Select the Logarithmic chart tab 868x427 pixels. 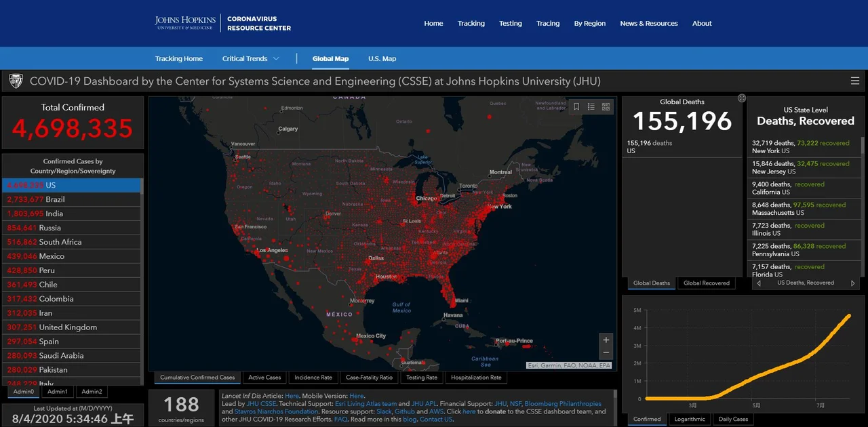pyautogui.click(x=690, y=419)
